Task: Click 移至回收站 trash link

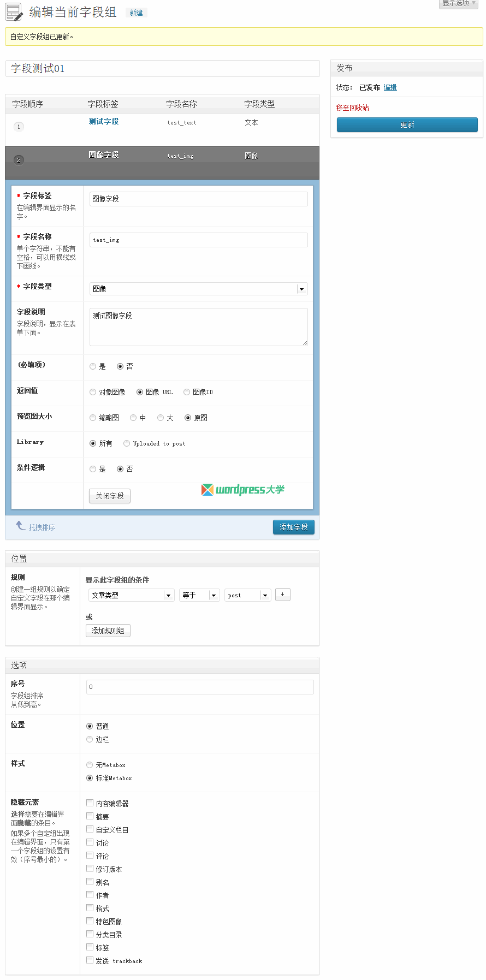Action: point(353,108)
